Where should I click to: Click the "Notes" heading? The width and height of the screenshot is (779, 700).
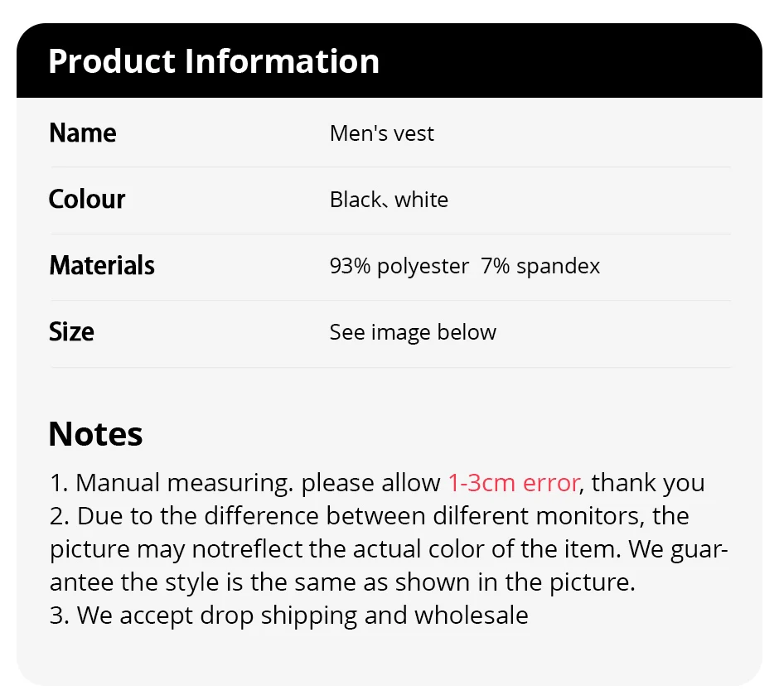tap(95, 434)
